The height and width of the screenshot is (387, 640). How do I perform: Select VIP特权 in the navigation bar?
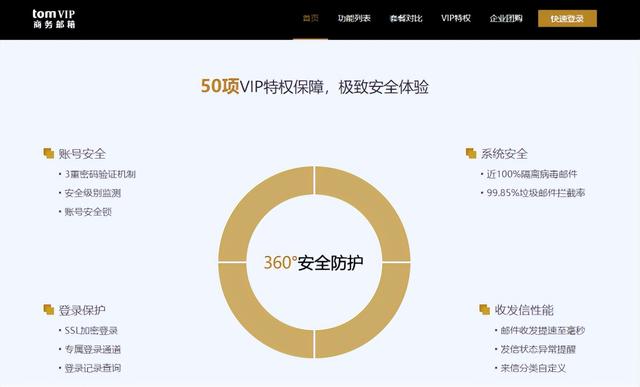coord(456,18)
